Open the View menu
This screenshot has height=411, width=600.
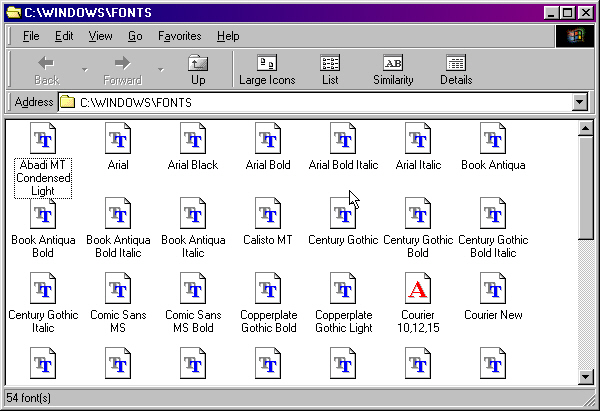(x=101, y=36)
